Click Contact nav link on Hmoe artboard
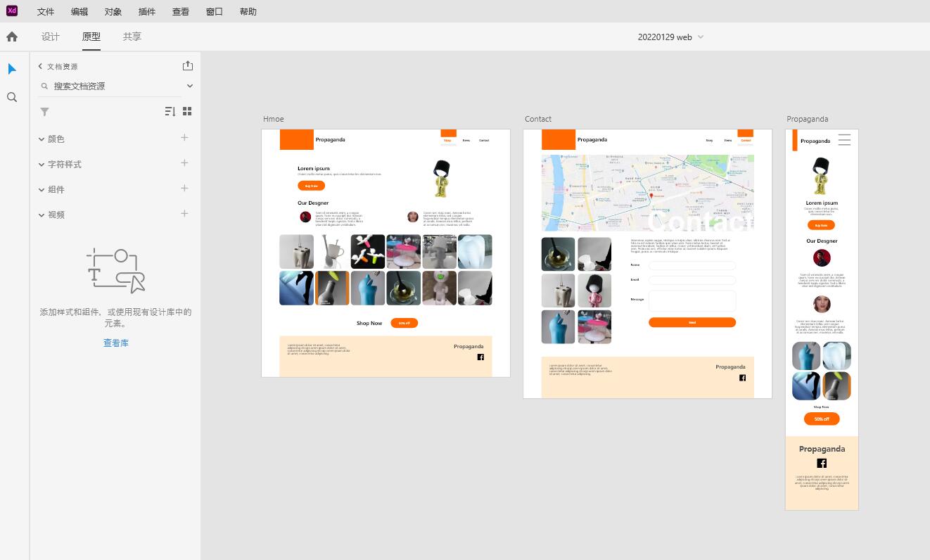Image resolution: width=930 pixels, height=560 pixels. click(484, 141)
